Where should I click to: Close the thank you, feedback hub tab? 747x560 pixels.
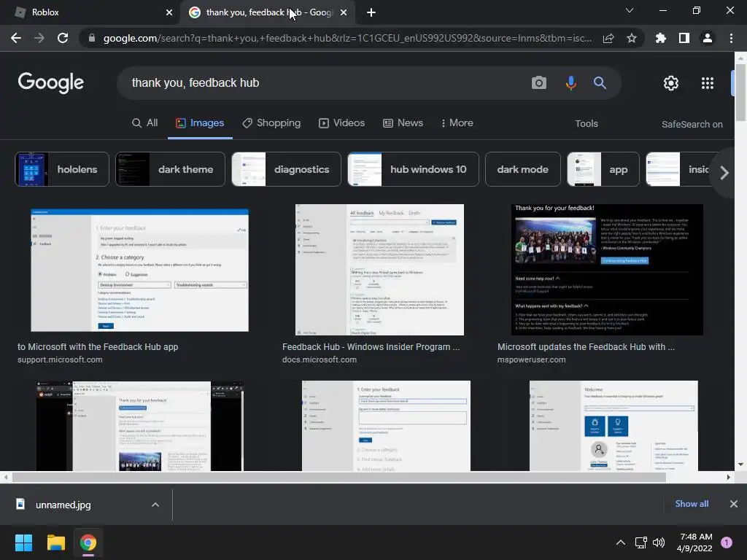(344, 12)
